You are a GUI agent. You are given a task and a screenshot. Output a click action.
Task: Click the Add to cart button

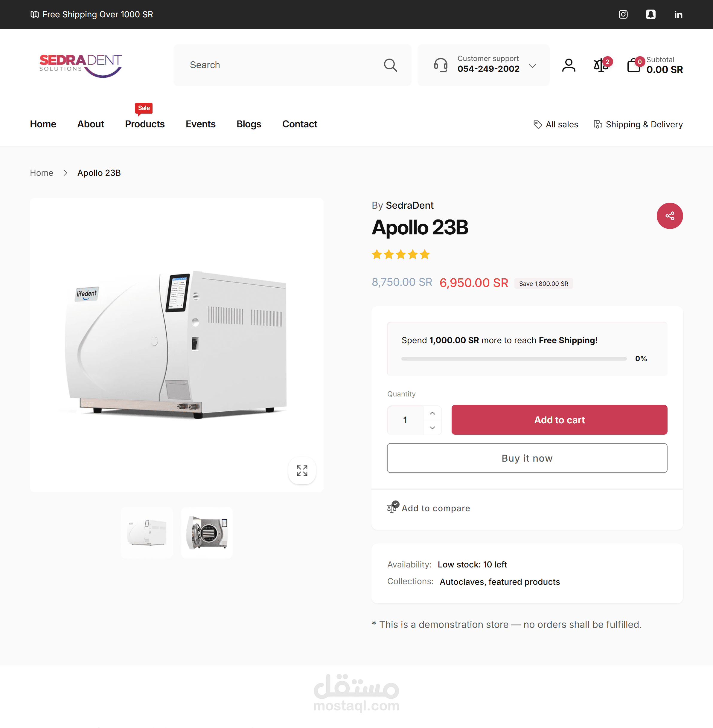559,419
